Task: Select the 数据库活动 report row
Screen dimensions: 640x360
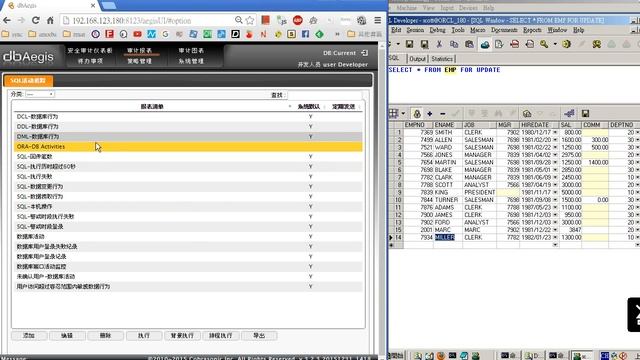Action: [188, 236]
